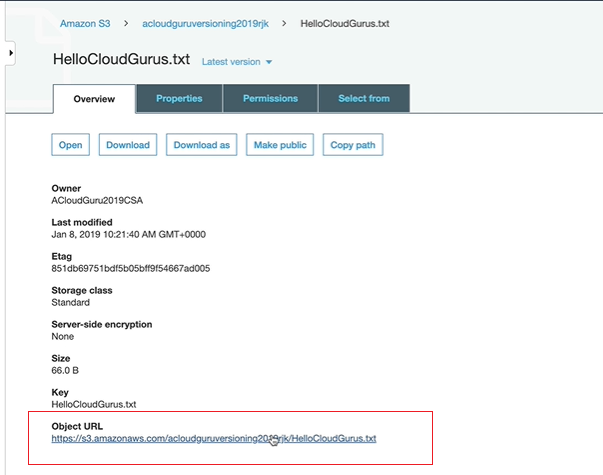The image size is (603, 475).
Task: Click the Last modified label
Action: pos(82,222)
